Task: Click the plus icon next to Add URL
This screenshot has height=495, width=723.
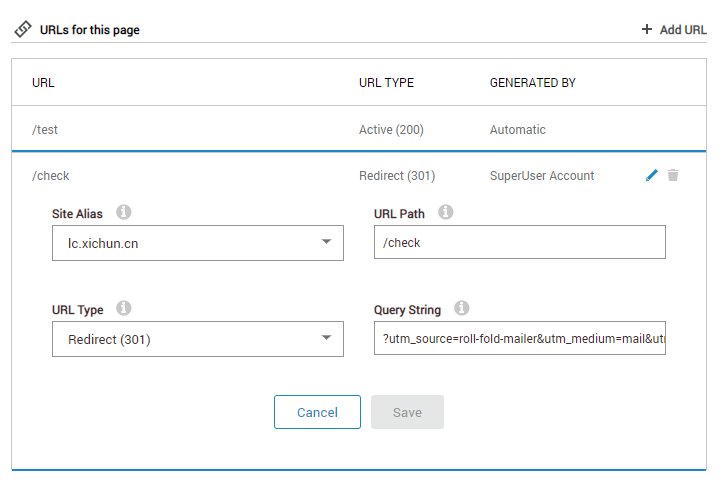Action: (647, 29)
